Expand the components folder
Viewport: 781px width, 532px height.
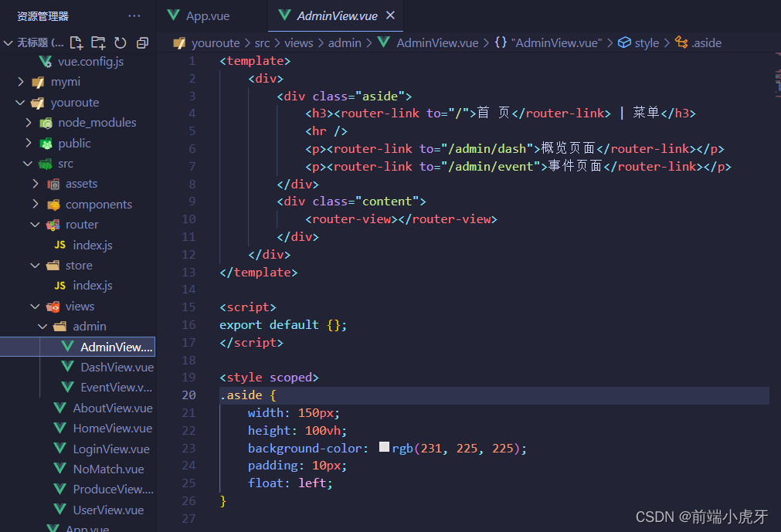click(36, 204)
